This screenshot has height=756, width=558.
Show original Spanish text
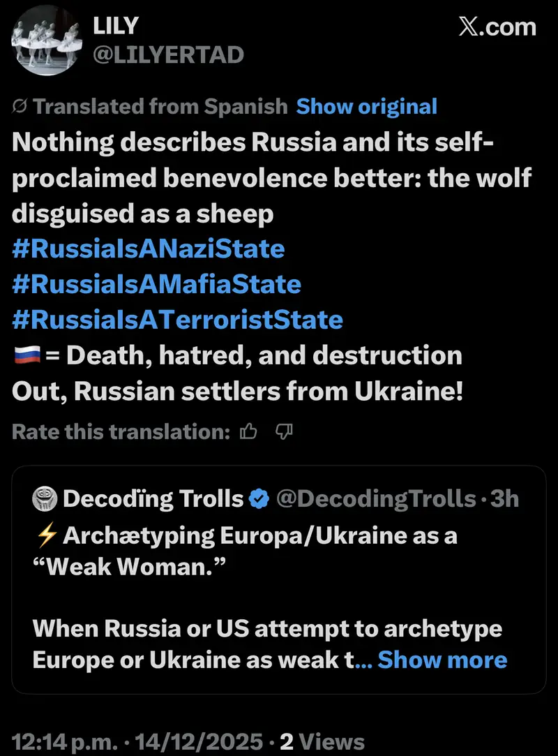click(x=366, y=107)
